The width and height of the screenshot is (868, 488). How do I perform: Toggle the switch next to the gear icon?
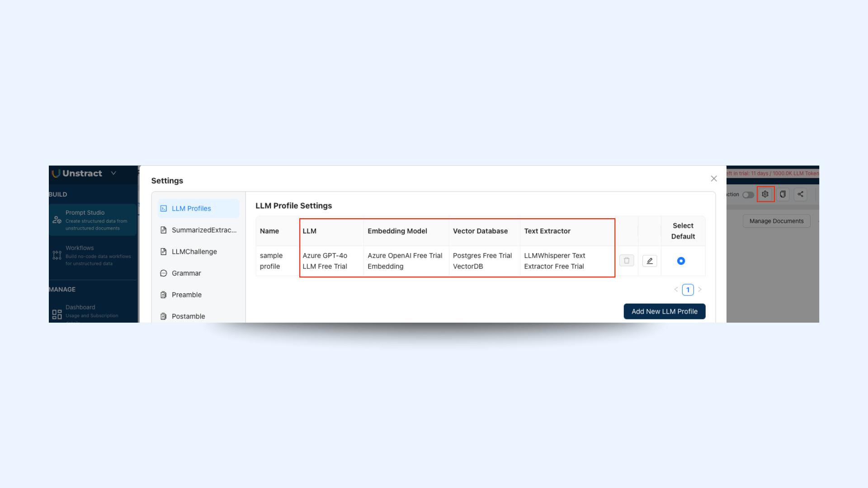748,194
